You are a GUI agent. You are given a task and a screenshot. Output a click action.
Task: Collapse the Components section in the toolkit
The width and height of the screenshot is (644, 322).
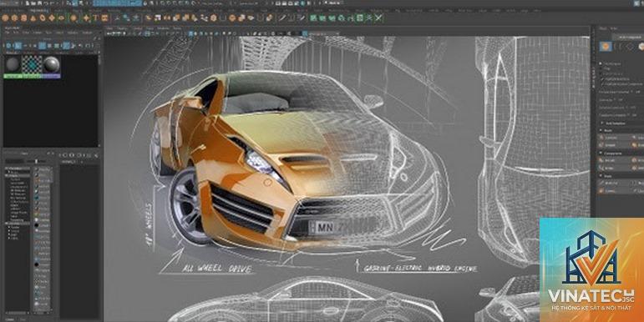click(x=601, y=153)
